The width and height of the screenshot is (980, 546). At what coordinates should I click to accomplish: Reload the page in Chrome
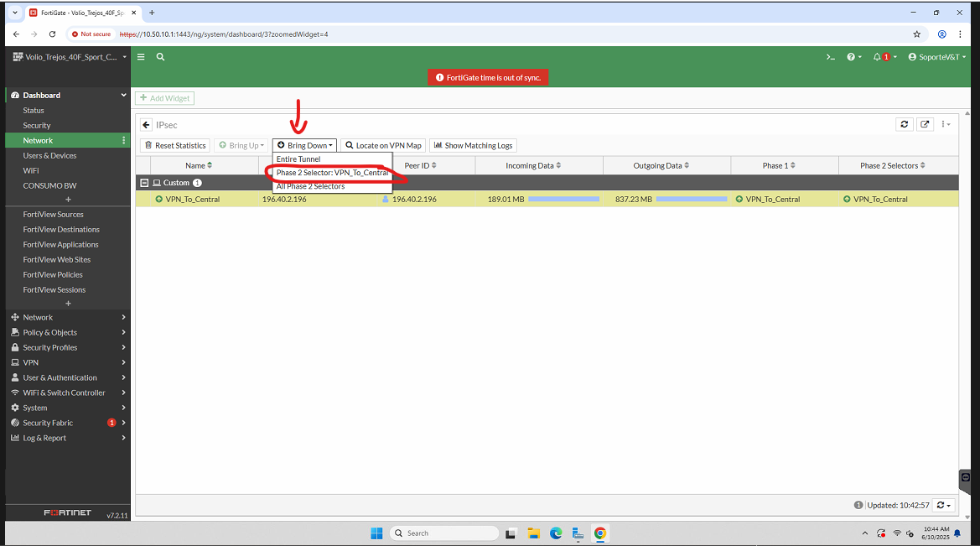point(53,34)
